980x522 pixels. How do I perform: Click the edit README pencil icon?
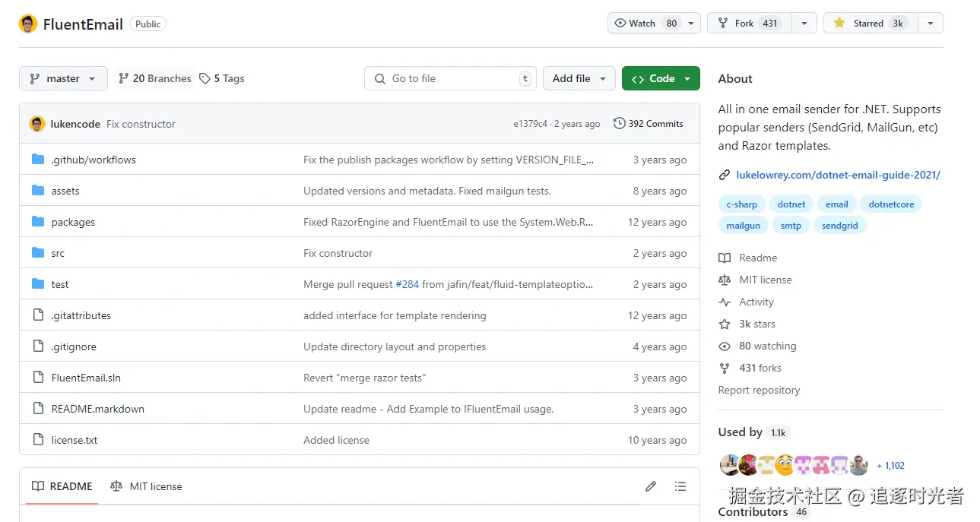(x=651, y=486)
